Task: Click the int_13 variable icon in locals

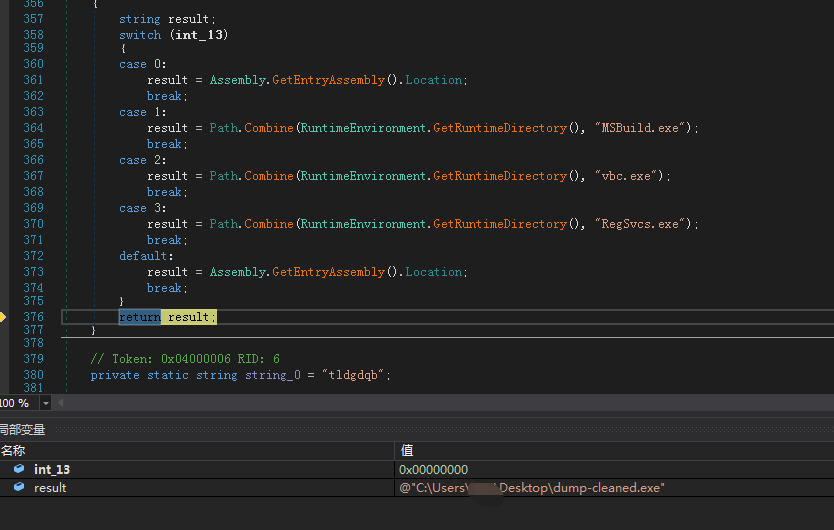Action: 19,469
